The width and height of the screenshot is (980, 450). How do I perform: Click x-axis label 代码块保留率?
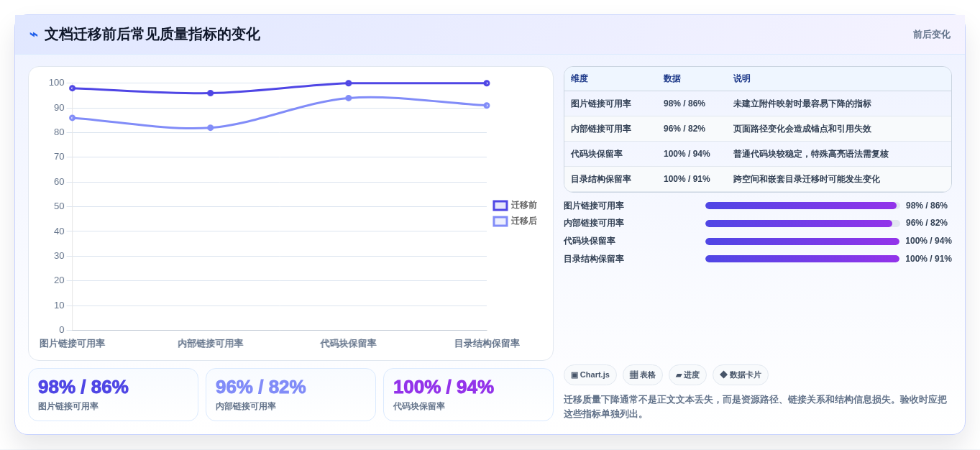click(349, 344)
